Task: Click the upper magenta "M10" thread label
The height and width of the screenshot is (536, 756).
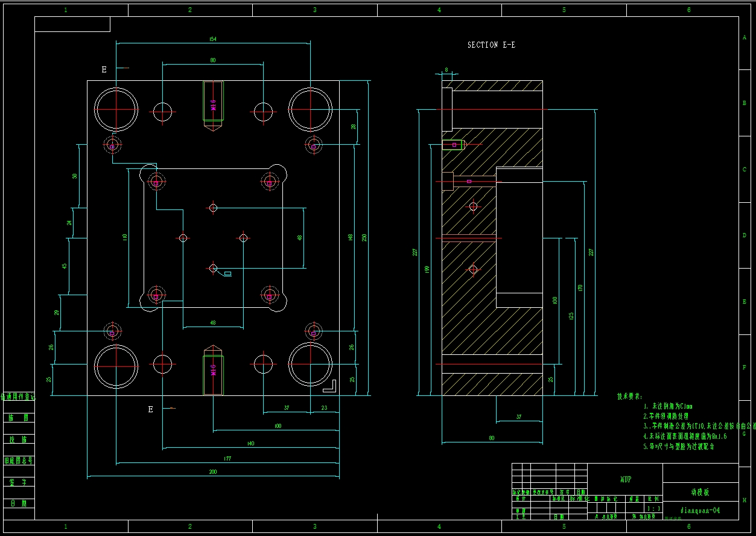Action: click(213, 105)
